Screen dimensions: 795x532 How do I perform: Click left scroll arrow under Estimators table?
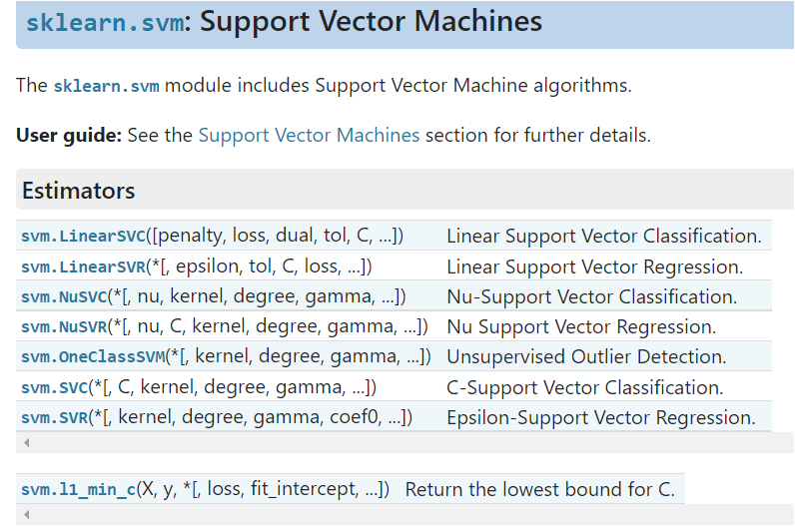pos(26,442)
